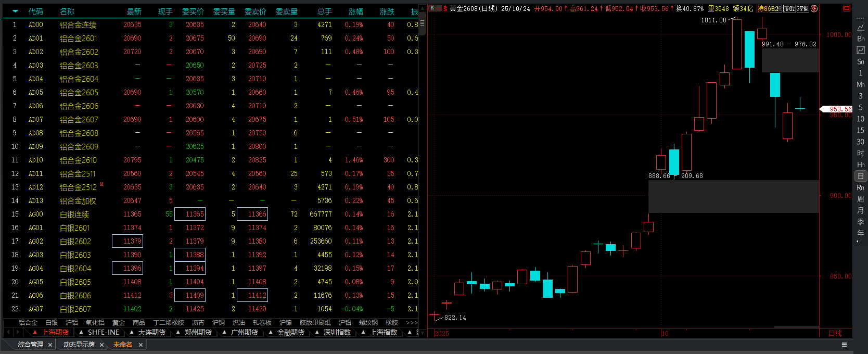The image size is (868, 354).
Task: Open the hamburger menu at bottom right
Action: (x=844, y=345)
